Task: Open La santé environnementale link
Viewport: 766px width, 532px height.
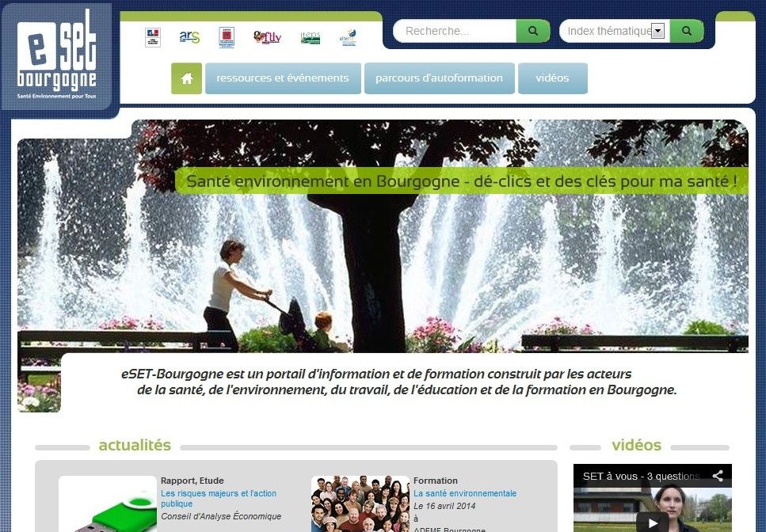Action: [x=464, y=493]
